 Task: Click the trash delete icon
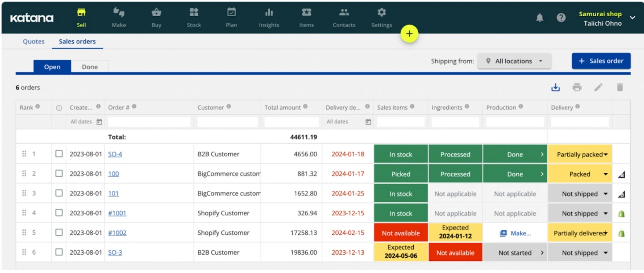[620, 87]
